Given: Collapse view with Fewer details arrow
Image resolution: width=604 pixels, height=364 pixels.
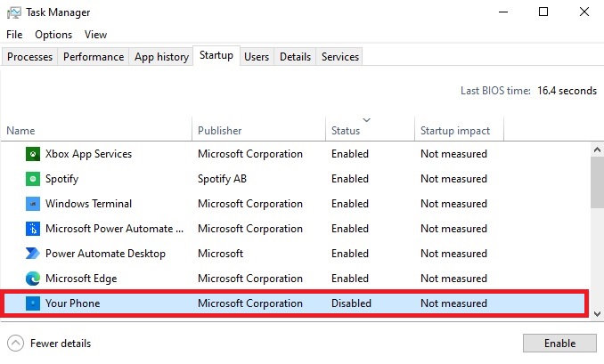Looking at the screenshot, I should (x=15, y=344).
